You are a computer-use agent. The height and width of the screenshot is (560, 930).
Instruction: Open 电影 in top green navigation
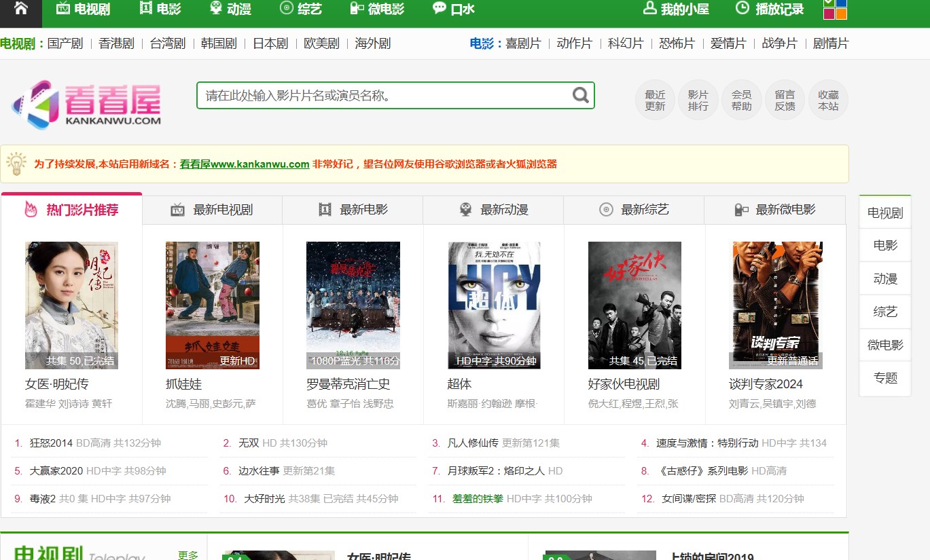pos(160,9)
